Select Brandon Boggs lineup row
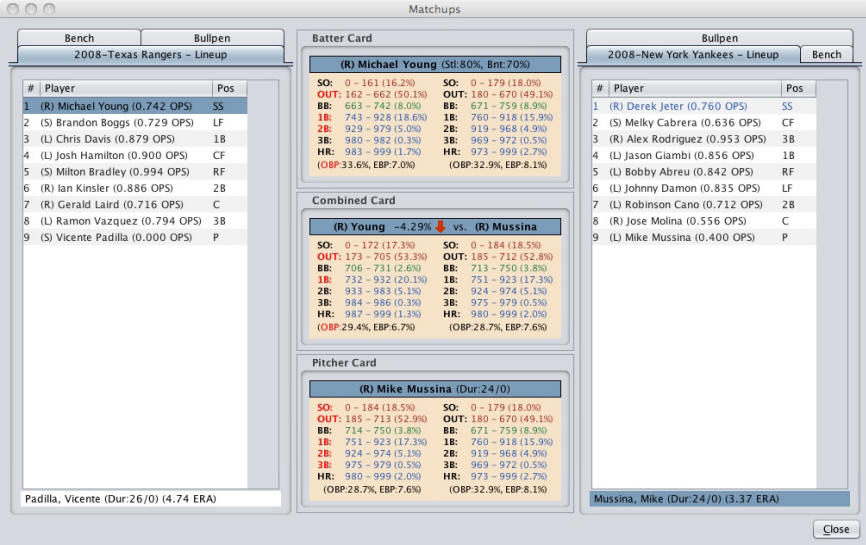The image size is (866, 545). pos(135,123)
